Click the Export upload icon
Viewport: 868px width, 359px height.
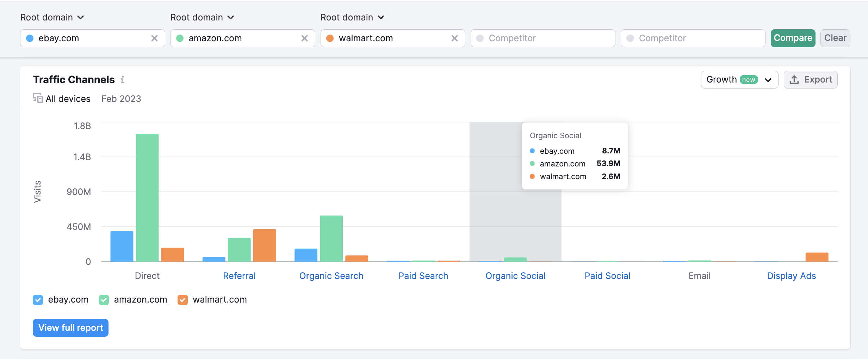[x=794, y=80]
